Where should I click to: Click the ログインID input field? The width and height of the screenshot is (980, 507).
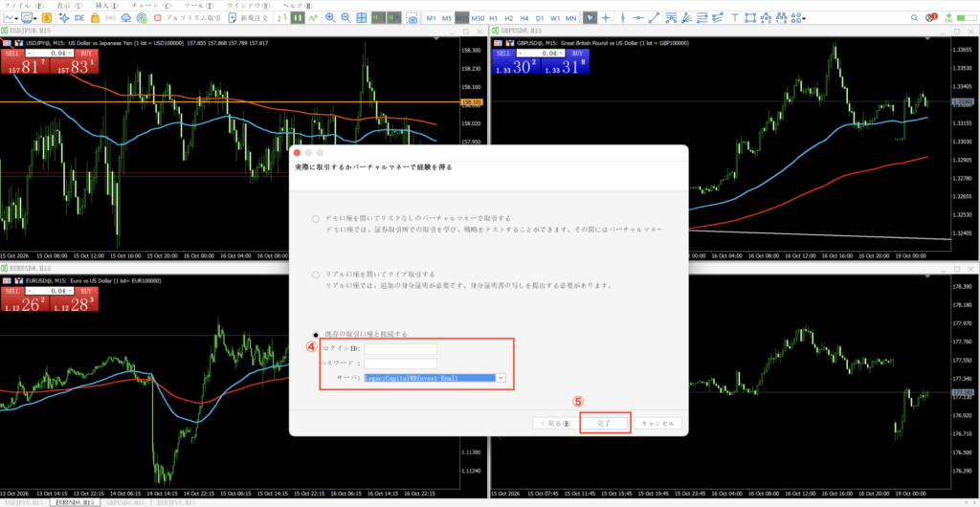pyautogui.click(x=401, y=348)
